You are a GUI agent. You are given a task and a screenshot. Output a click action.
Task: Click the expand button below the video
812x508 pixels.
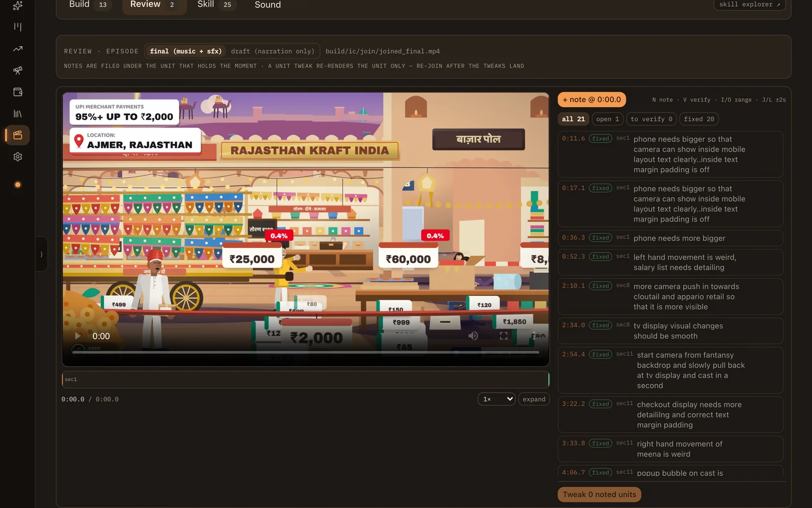[534, 399]
